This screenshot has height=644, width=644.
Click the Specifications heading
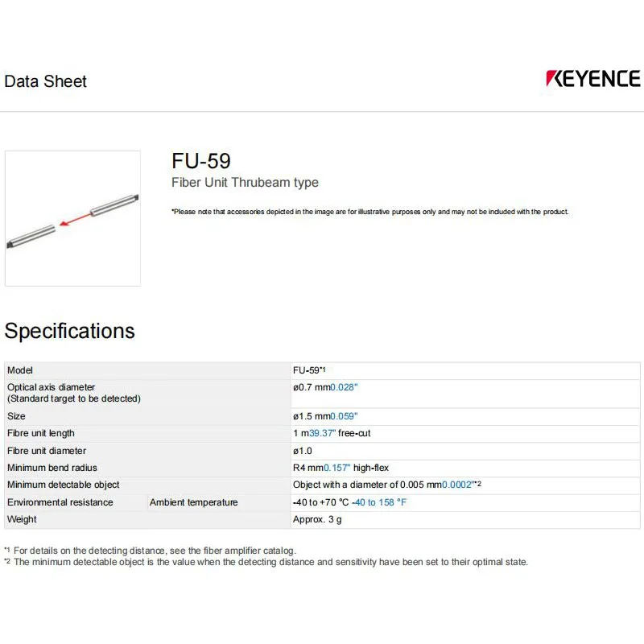[70, 331]
